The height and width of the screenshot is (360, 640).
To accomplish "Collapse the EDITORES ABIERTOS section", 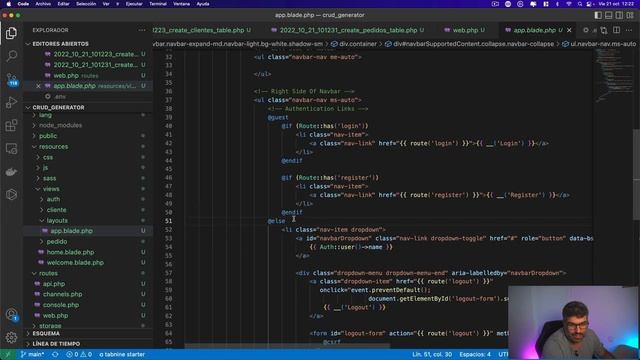I will click(x=60, y=44).
